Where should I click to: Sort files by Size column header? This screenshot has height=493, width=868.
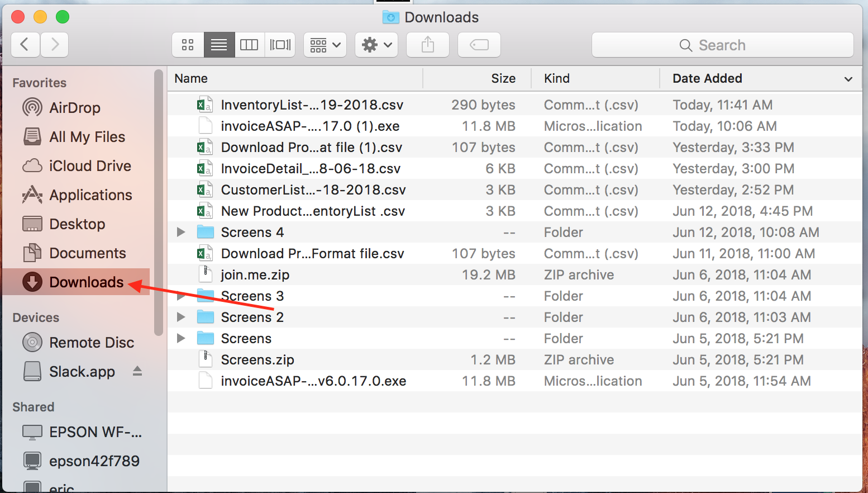click(503, 79)
